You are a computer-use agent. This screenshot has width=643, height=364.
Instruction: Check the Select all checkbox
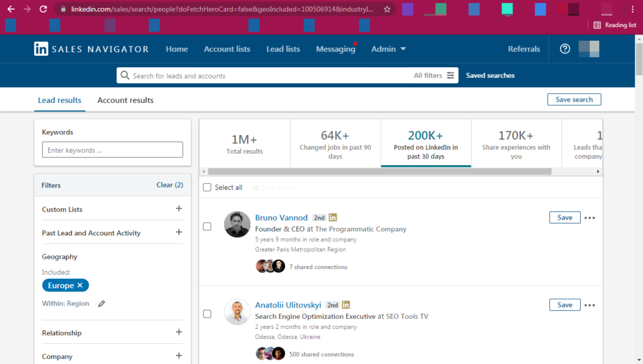[207, 188]
